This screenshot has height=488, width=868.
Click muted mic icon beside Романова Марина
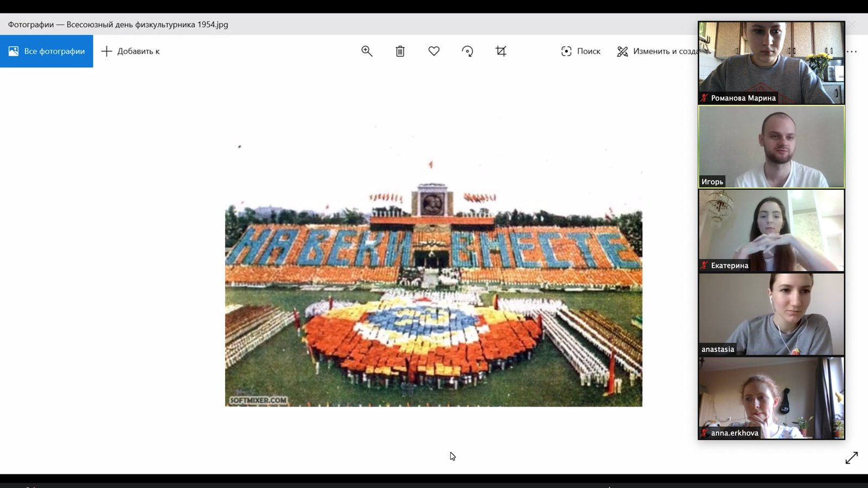tap(704, 98)
